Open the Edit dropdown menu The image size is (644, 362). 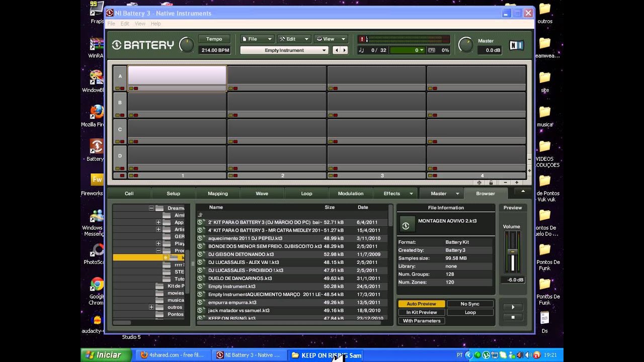(x=294, y=39)
